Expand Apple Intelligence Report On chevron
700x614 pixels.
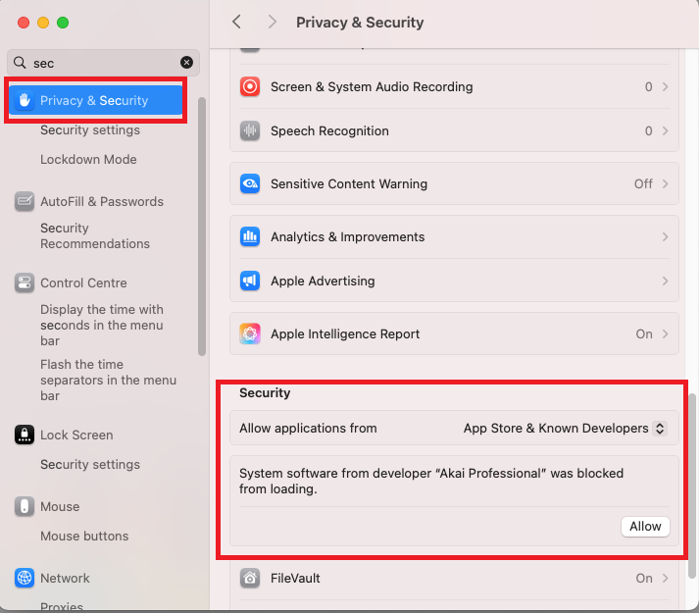665,334
